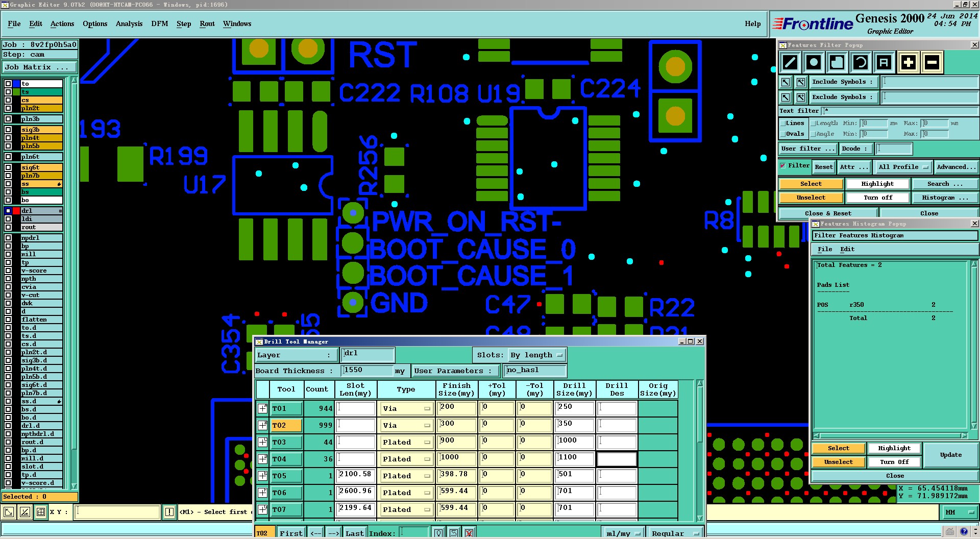
Task: Open the DFM menu
Action: [x=160, y=24]
